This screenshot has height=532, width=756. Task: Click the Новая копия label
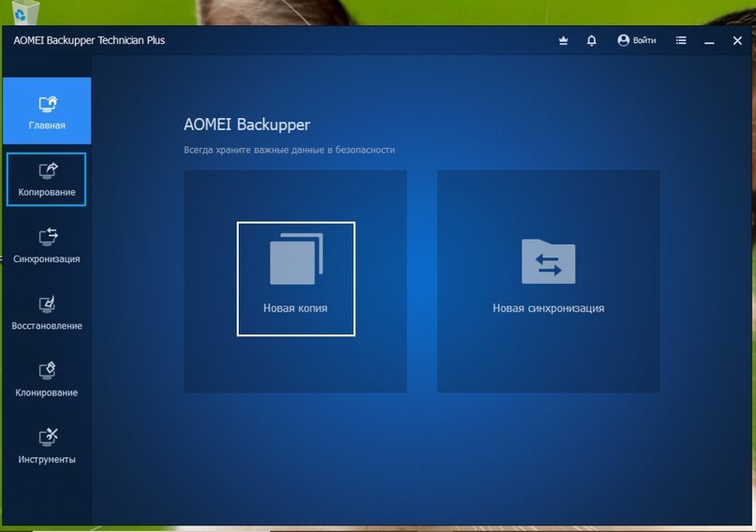[295, 308]
